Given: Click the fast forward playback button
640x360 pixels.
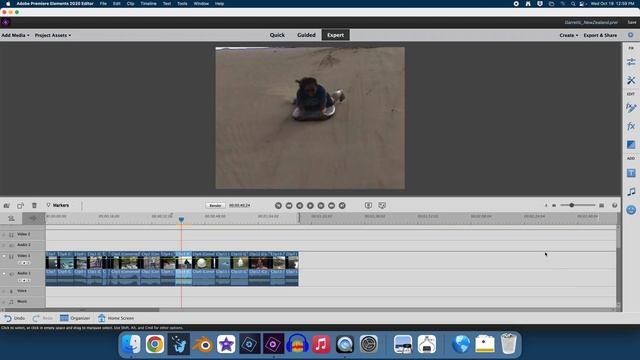Looking at the screenshot, I should tap(331, 205).
